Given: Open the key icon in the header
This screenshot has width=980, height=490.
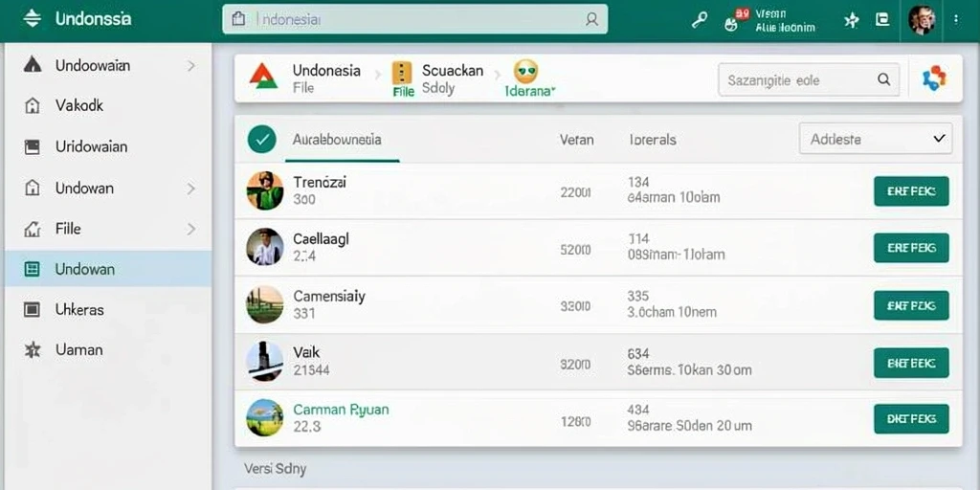Looking at the screenshot, I should (x=699, y=20).
